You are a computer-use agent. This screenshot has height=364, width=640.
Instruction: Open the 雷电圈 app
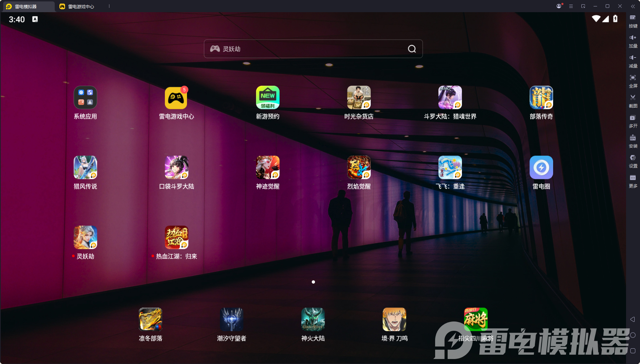coord(541,168)
